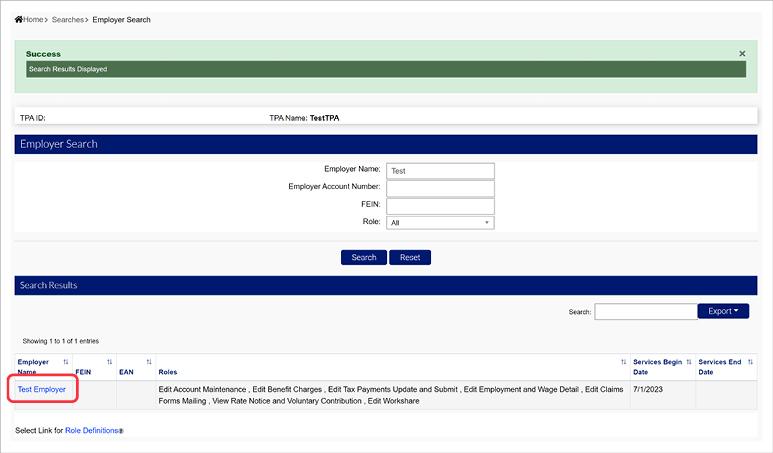The image size is (773, 453).
Task: Navigate to Home breadcrumb link
Action: (34, 20)
